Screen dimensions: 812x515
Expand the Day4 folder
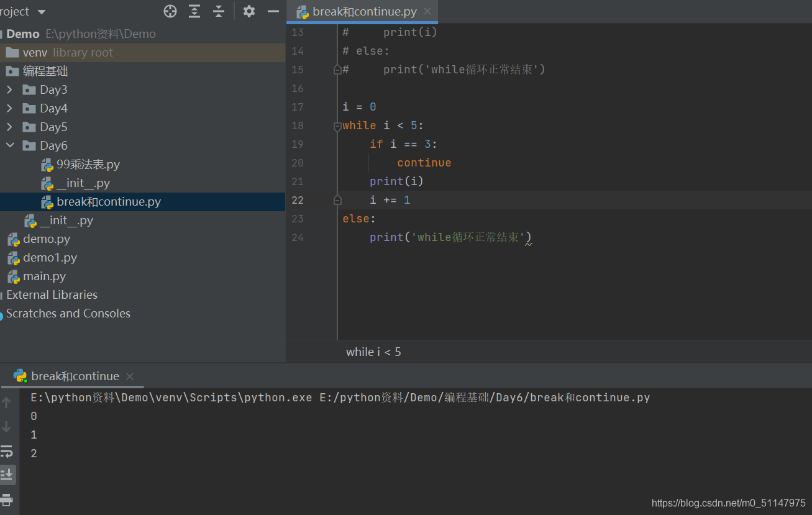click(9, 109)
